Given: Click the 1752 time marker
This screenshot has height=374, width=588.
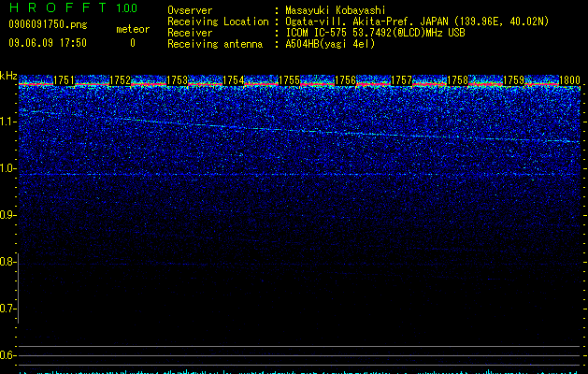Looking at the screenshot, I should [x=121, y=80].
